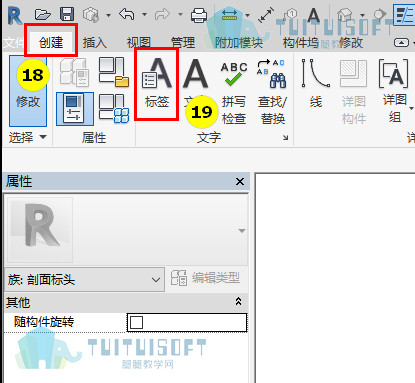Open dropdown next to measure tool
Screen dimensions: 415x383
coord(247,15)
